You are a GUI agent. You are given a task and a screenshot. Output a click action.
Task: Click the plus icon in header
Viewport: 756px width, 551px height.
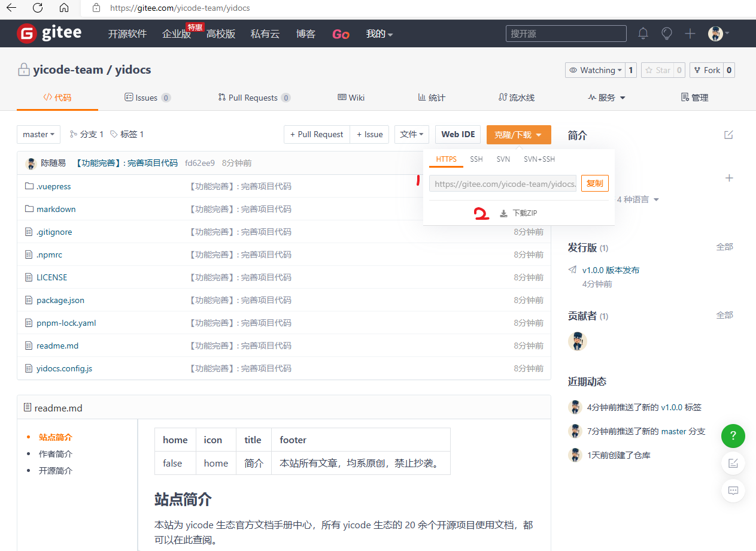[690, 34]
